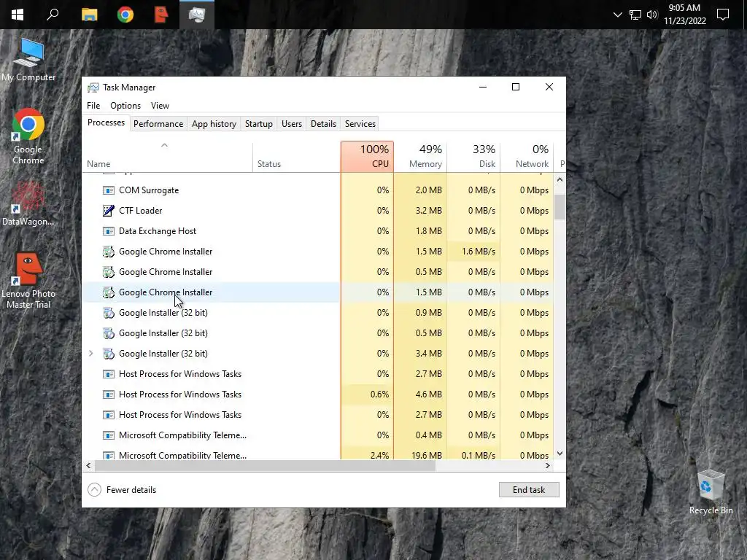The image size is (747, 560).
Task: Open taskbar search magnifier
Action: pos(53,15)
